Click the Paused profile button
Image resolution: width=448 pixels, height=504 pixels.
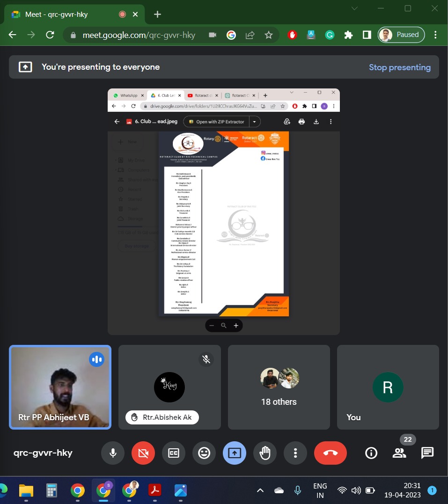coord(401,35)
